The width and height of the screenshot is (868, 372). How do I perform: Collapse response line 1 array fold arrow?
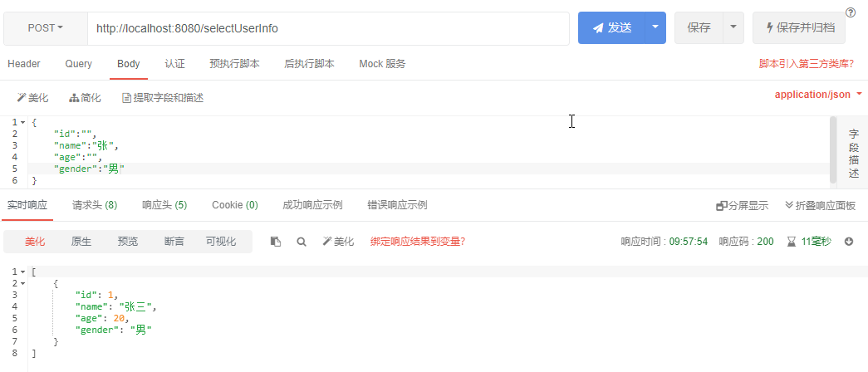coord(22,272)
